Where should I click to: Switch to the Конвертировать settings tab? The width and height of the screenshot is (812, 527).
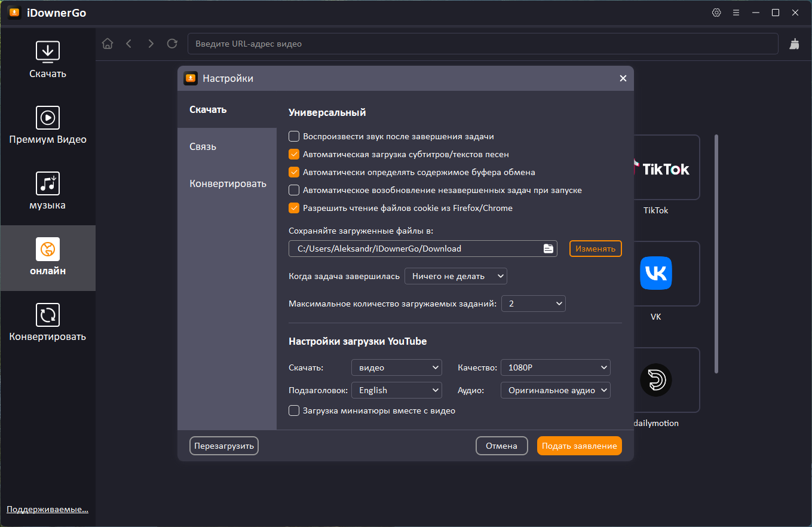pos(227,183)
